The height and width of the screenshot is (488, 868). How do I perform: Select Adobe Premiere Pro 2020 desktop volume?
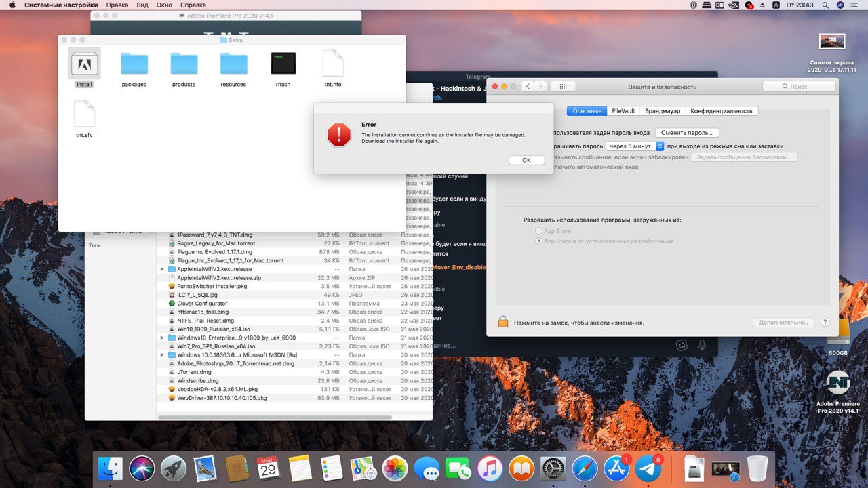838,392
